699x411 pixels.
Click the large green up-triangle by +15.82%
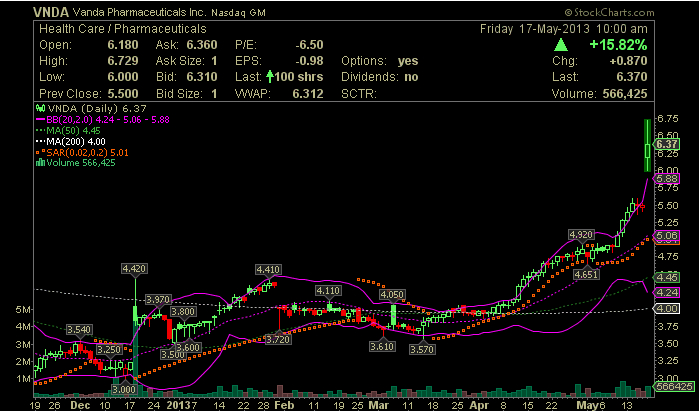[562, 45]
